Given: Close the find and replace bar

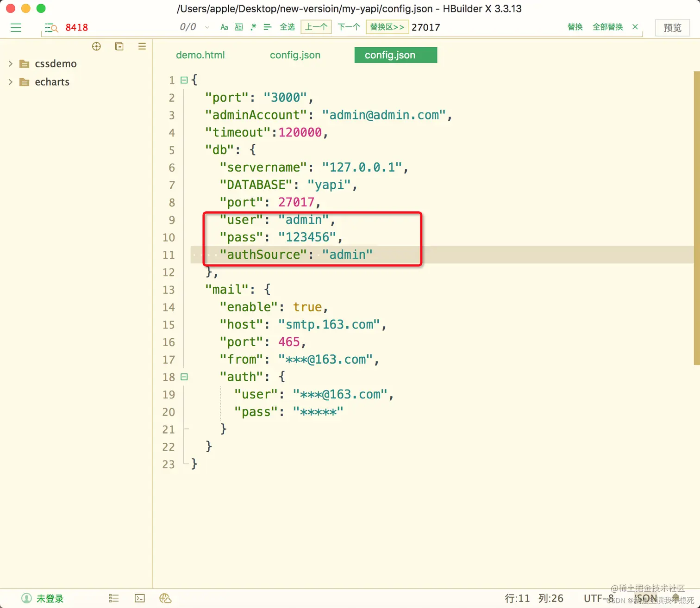Looking at the screenshot, I should (x=635, y=27).
